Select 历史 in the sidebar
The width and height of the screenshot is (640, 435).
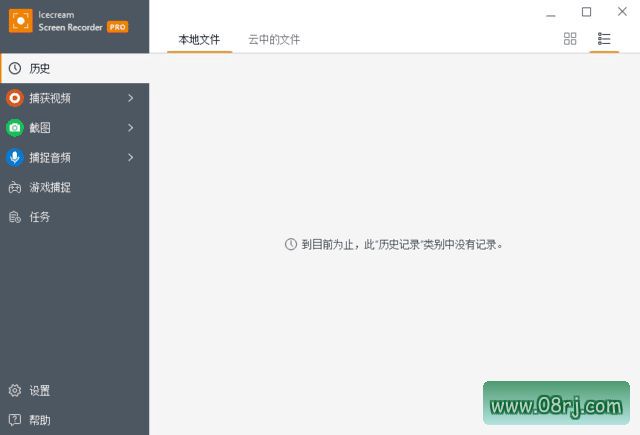click(x=75, y=68)
